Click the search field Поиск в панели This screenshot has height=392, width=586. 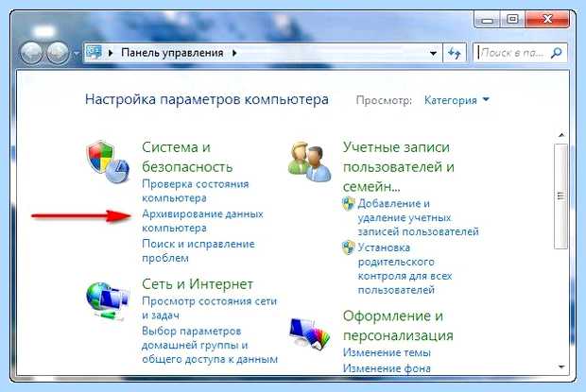click(x=514, y=53)
